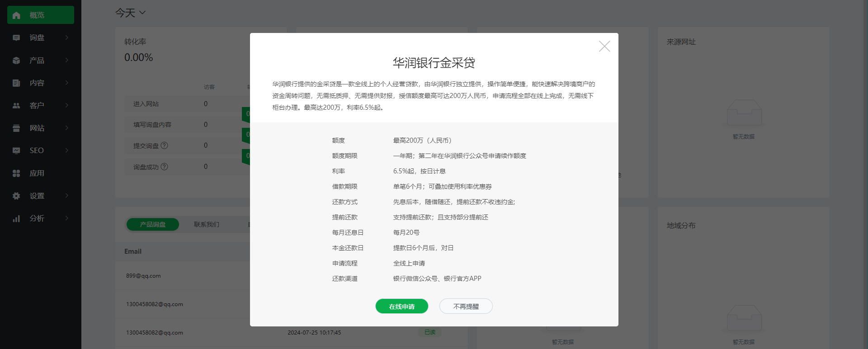Click the 单笔6个月 loan term text
This screenshot has width=868, height=349.
click(408, 186)
